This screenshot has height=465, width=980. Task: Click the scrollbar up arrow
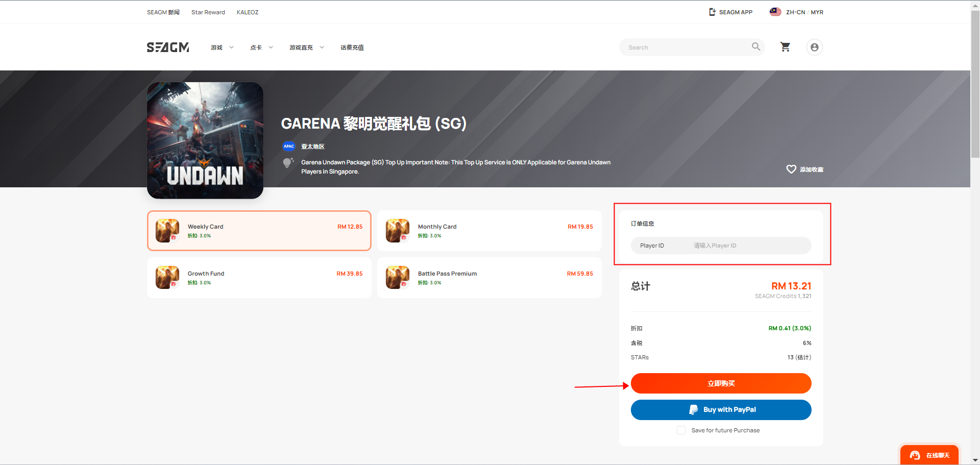click(x=975, y=5)
